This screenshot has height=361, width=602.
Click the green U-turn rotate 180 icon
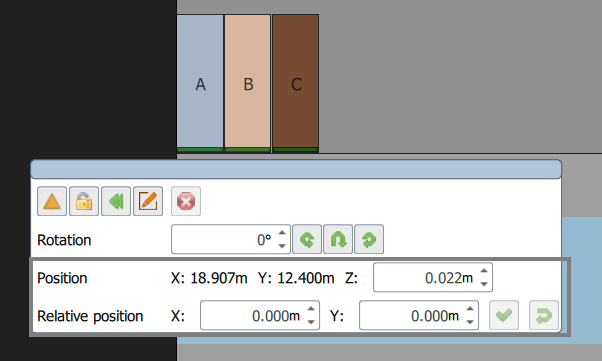[338, 239]
